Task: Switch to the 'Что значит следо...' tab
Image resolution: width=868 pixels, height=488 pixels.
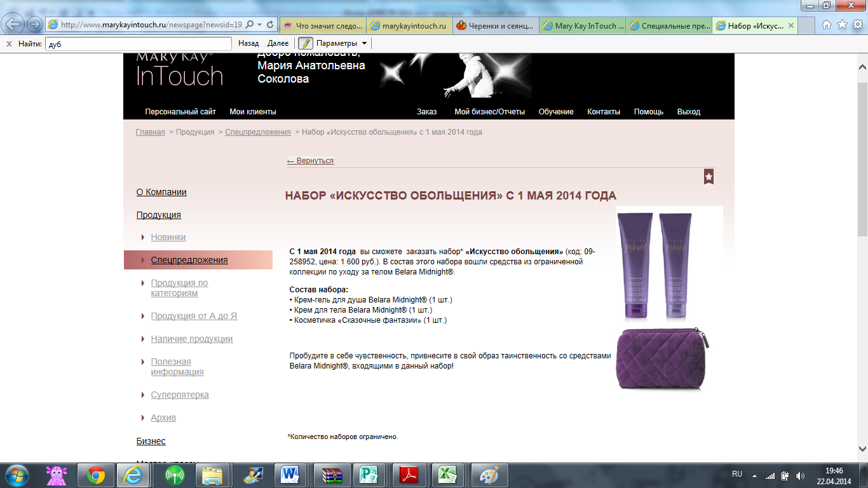Action: (x=322, y=25)
